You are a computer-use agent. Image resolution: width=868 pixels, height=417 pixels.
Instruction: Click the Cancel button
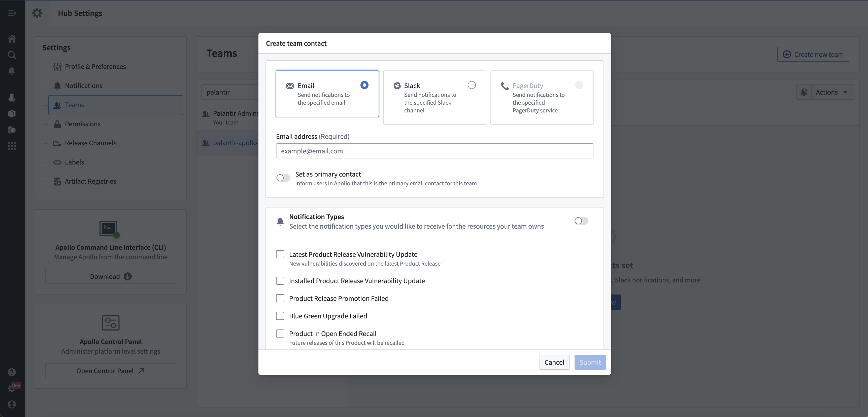(554, 362)
